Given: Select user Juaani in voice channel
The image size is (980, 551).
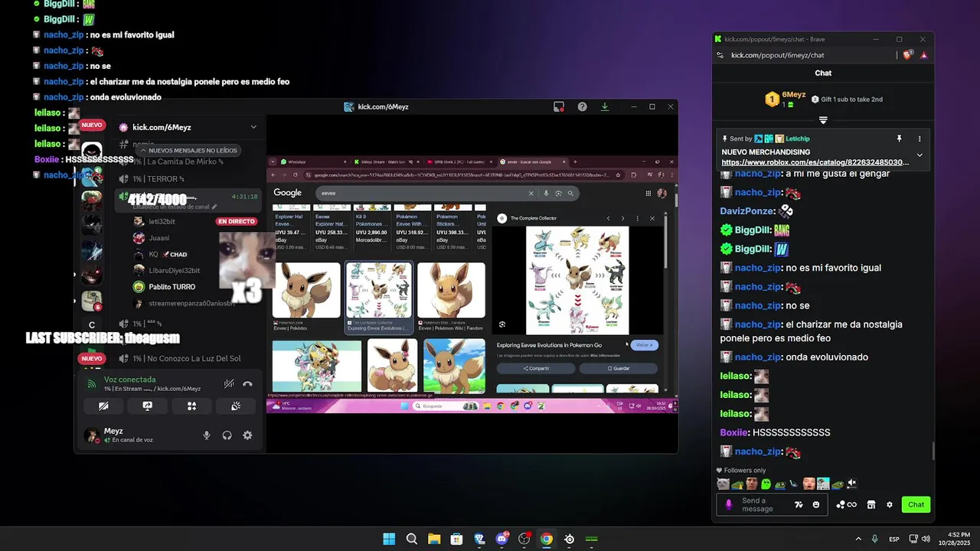Looking at the screenshot, I should click(159, 238).
